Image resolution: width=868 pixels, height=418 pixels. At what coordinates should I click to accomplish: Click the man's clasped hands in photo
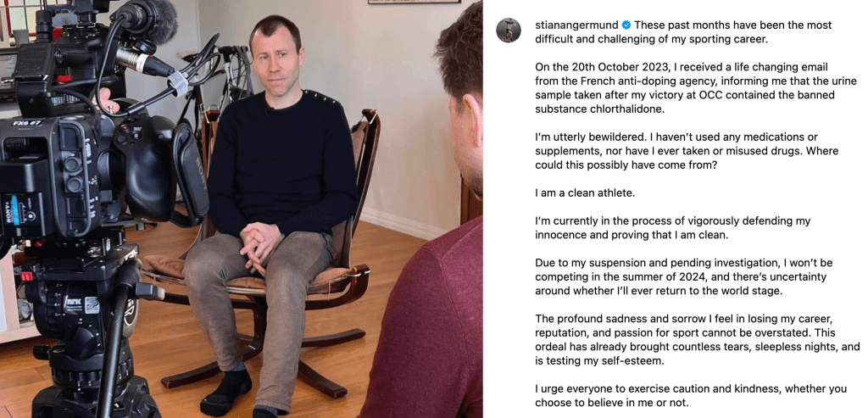[x=259, y=243]
